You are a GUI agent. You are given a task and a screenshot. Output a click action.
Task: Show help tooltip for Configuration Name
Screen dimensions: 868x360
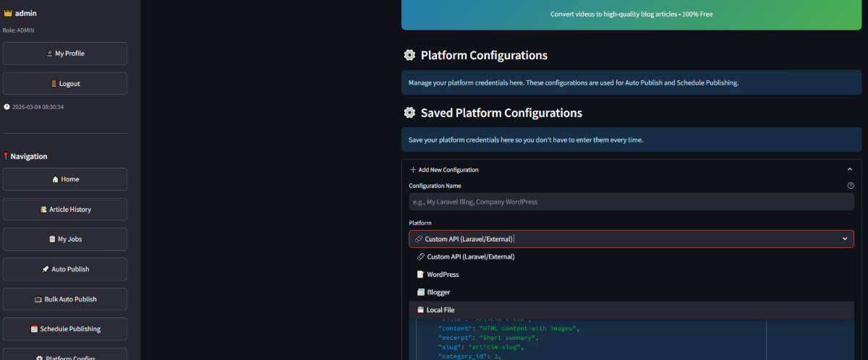(x=851, y=186)
